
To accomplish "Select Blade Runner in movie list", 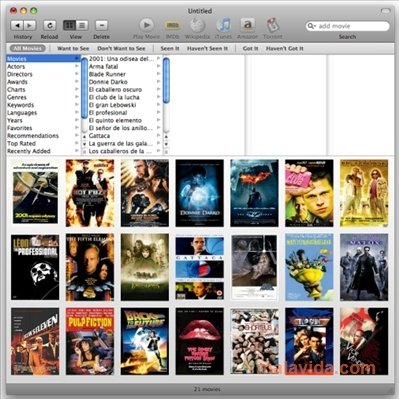I will [x=107, y=74].
